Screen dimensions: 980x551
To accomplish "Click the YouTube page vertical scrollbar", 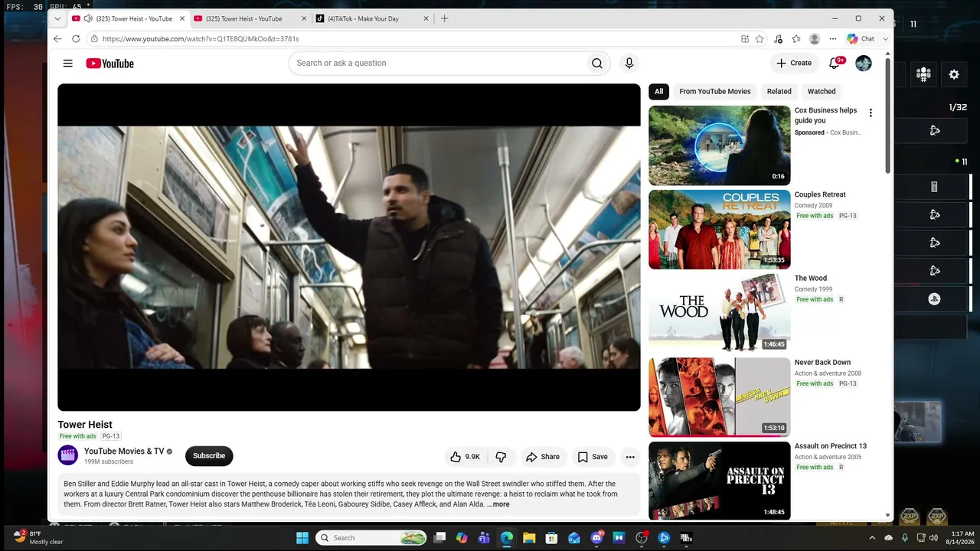I will pos(888,115).
